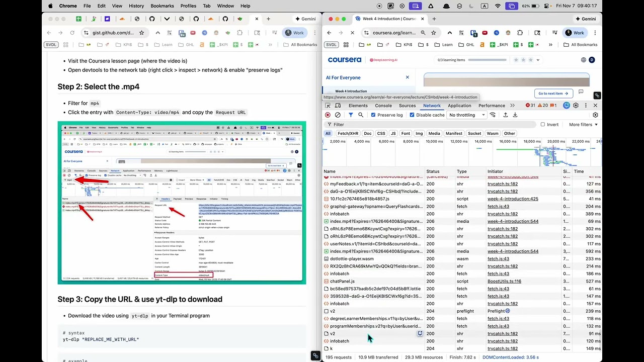Screen dimensions: 644x362
Task: Open the History menu in the macOS menu bar
Action: coord(136,6)
